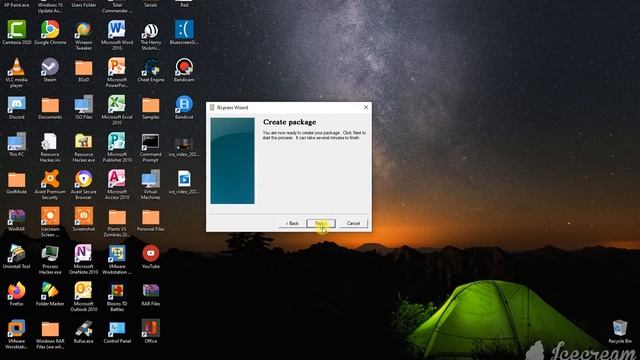This screenshot has width=640, height=360.
Task: Select the WinRAR desktop icon
Action: click(17, 216)
